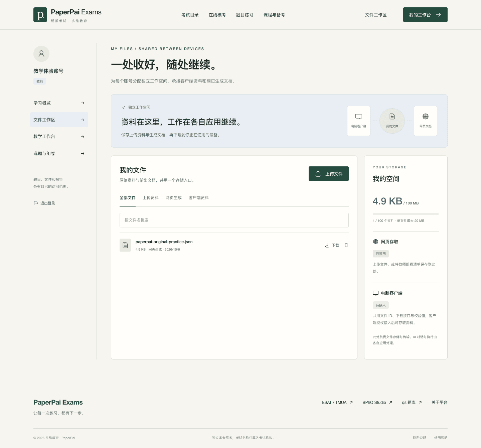Open 隐私说明 footer link

click(420, 438)
